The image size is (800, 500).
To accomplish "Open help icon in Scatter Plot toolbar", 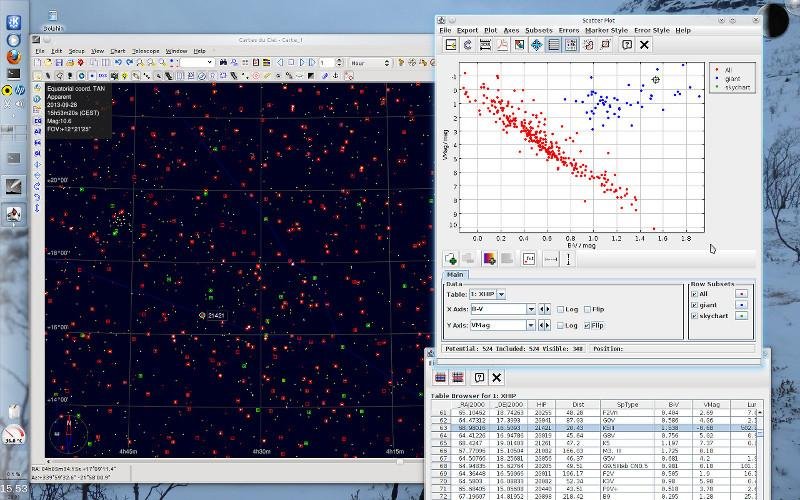I will coord(626,45).
